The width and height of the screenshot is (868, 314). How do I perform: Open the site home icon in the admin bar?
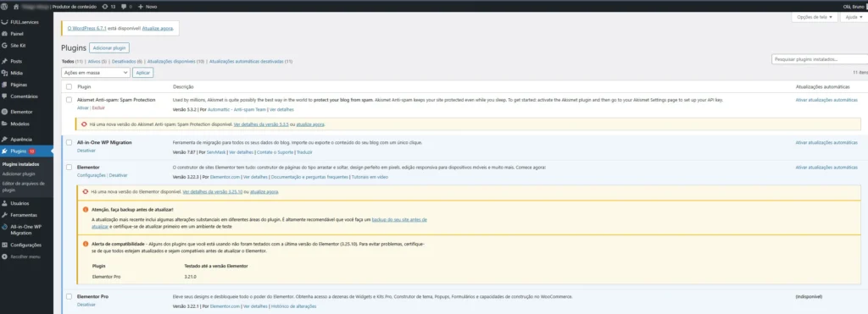[x=15, y=6]
